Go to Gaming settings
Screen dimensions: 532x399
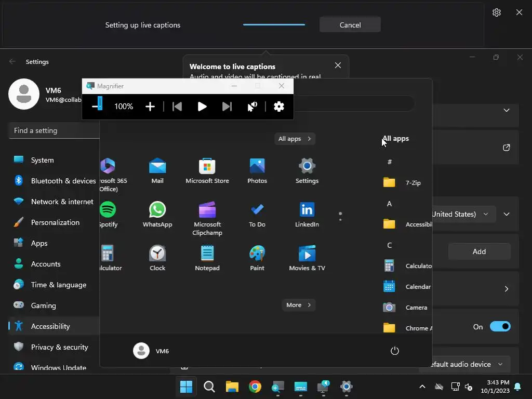tap(54, 305)
